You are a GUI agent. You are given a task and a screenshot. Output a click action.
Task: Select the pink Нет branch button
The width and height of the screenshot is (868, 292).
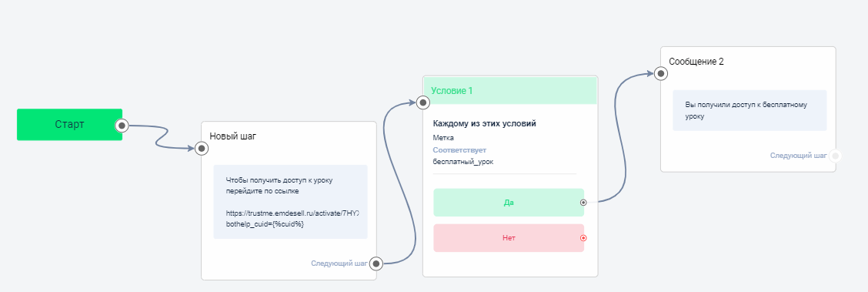508,238
